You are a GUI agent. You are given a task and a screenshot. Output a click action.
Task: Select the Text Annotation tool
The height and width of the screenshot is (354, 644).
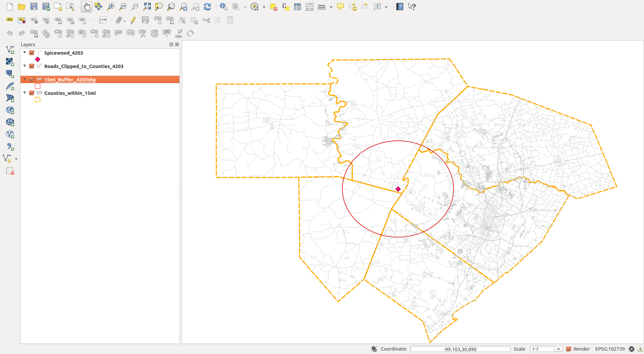pyautogui.click(x=377, y=7)
